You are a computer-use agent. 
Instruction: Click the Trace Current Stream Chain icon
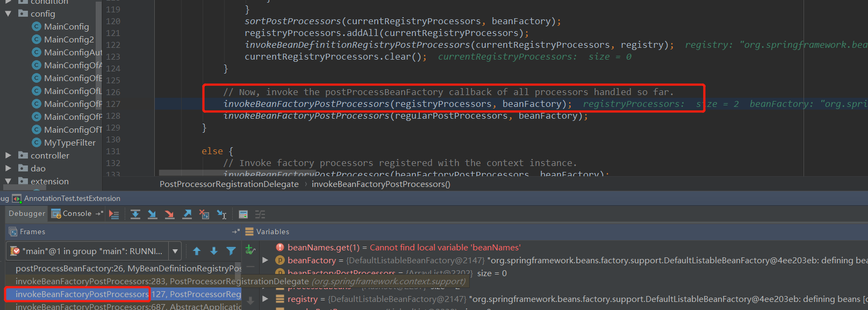click(x=260, y=214)
